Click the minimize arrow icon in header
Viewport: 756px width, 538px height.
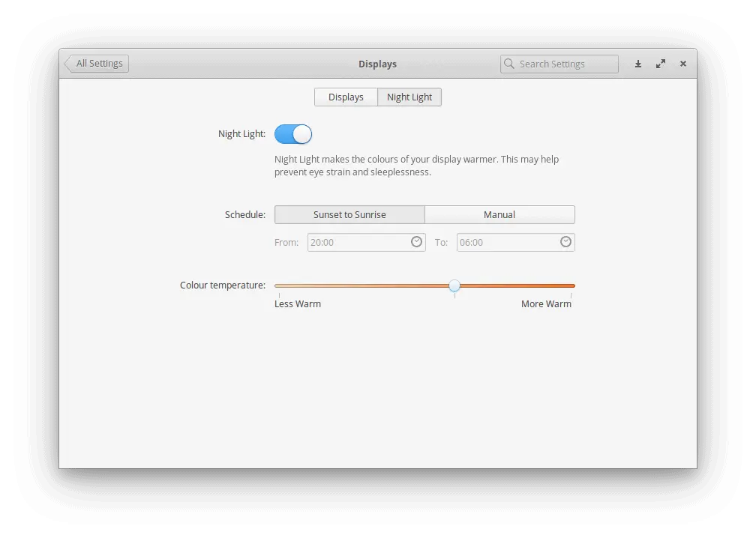[x=638, y=64]
